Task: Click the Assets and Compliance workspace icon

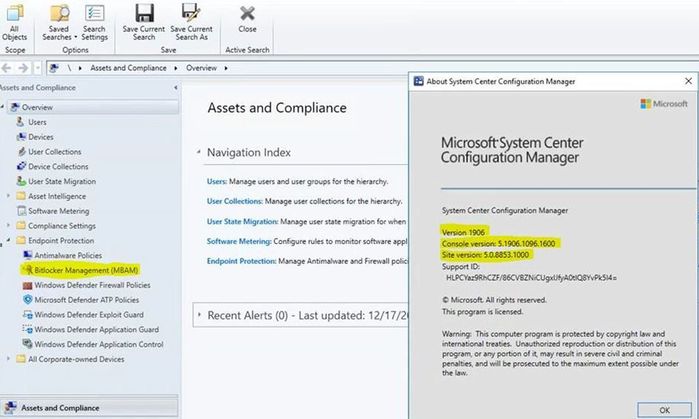Action: 10,407
